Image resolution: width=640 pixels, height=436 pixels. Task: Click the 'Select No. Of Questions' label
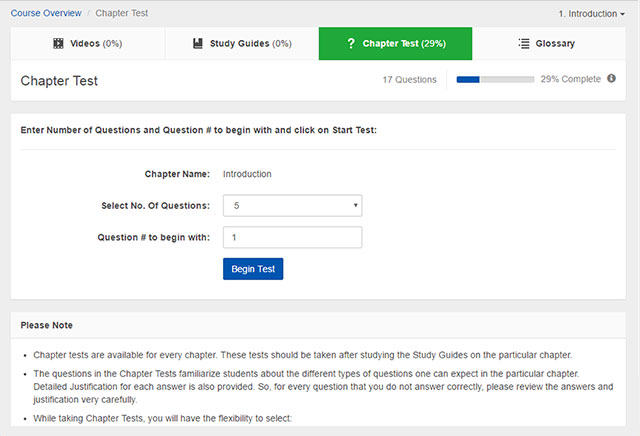[155, 206]
